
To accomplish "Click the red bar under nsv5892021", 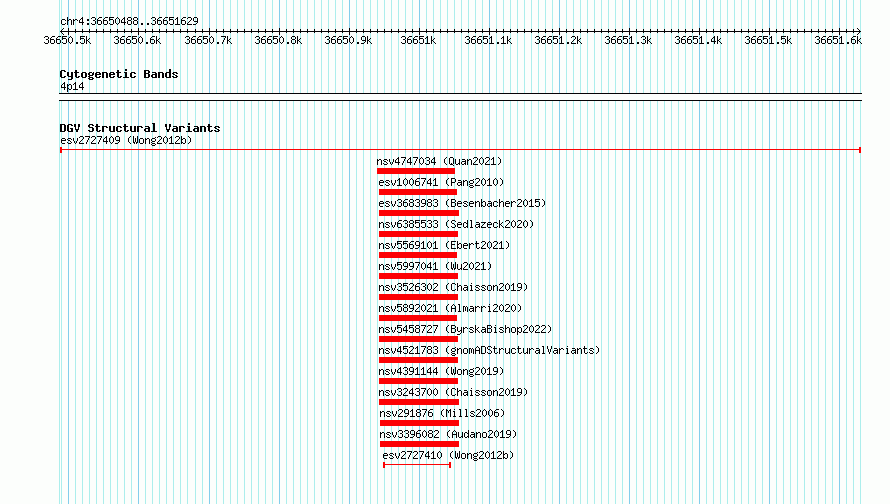I will (x=418, y=318).
